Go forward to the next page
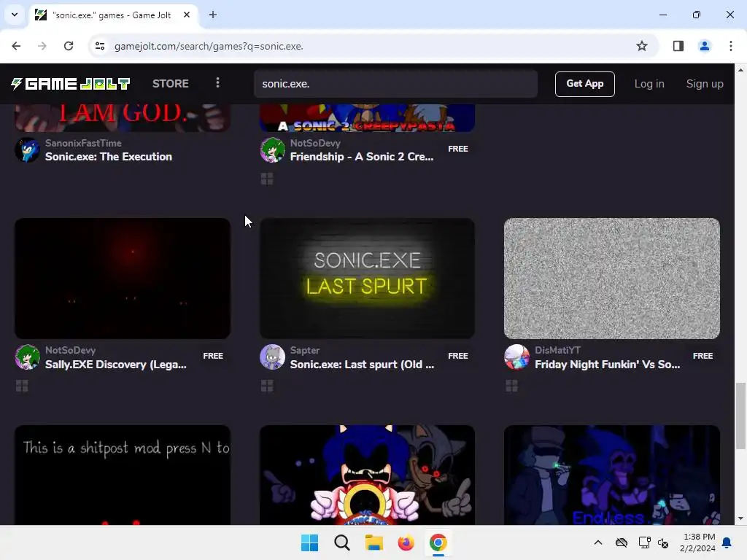The height and width of the screenshot is (560, 747). (x=42, y=46)
